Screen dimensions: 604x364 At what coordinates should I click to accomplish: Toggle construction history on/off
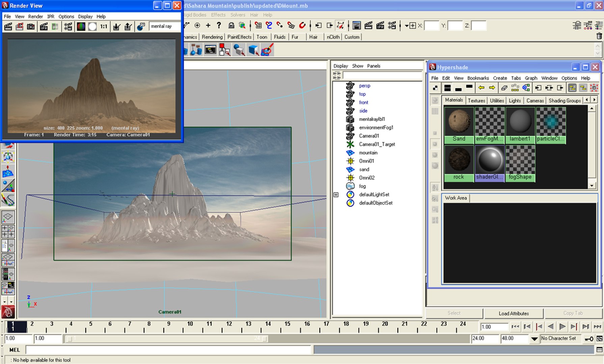[340, 25]
